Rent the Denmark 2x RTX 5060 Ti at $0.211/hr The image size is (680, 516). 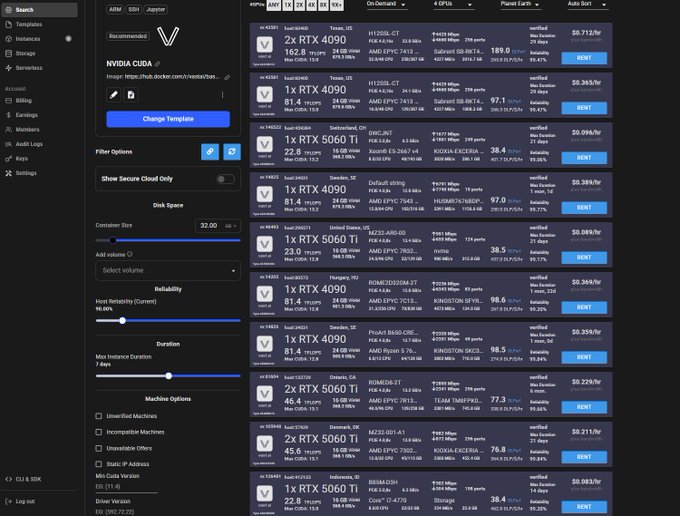pos(584,457)
